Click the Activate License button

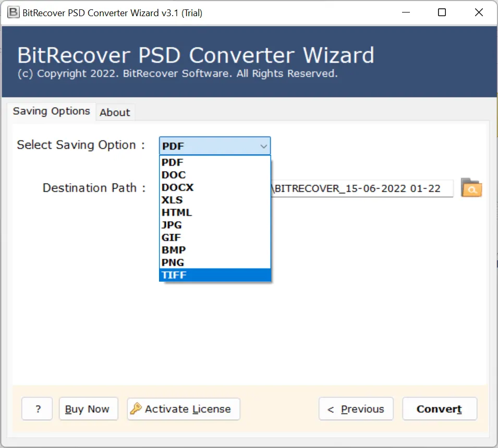click(x=184, y=409)
